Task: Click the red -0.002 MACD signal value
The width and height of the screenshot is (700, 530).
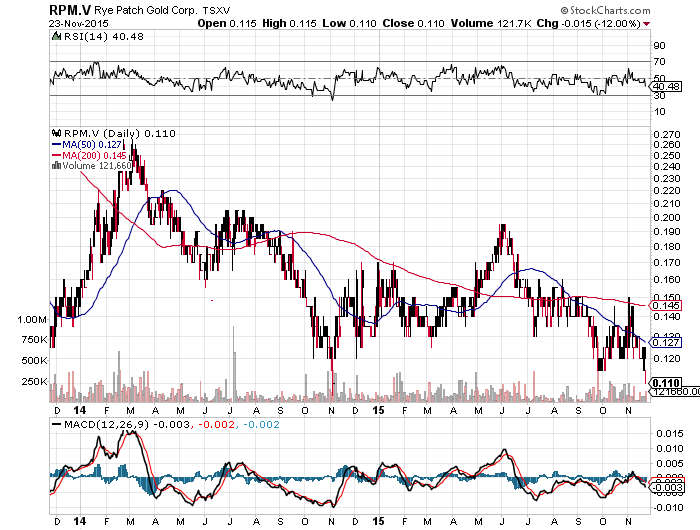Action: pos(216,424)
